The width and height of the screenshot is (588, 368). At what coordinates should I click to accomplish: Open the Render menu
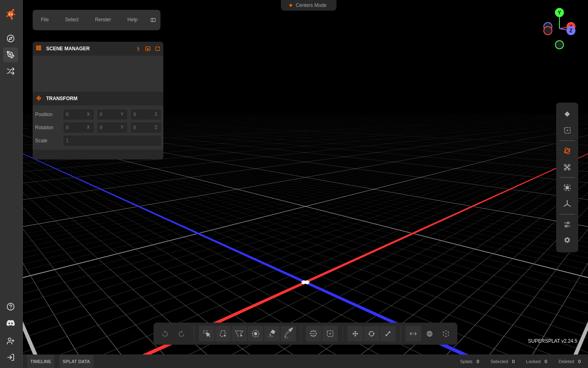click(103, 20)
